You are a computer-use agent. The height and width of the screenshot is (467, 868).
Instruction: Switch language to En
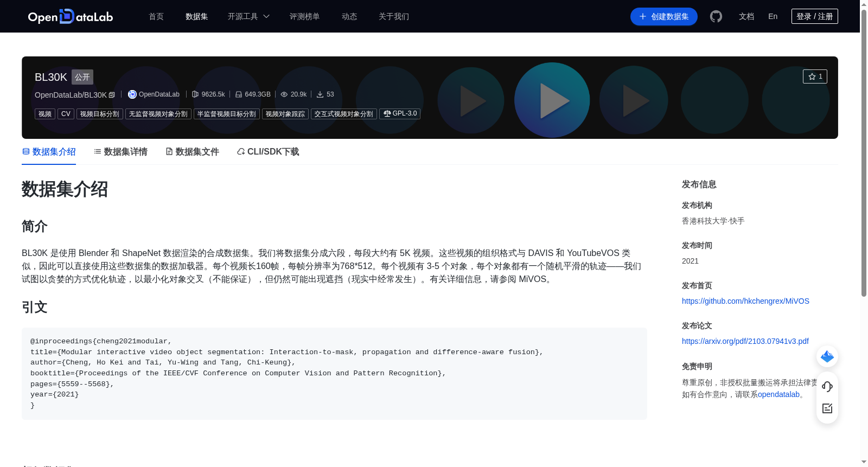pos(773,16)
